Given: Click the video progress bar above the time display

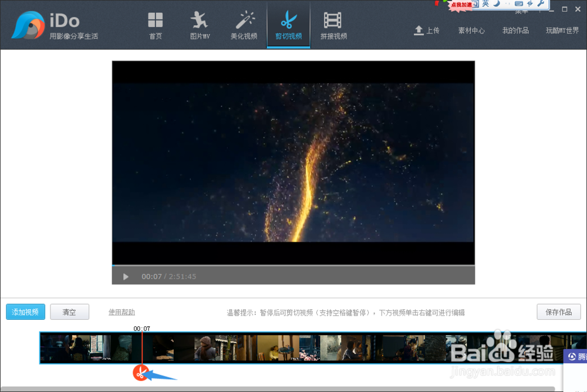Looking at the screenshot, I should 293,265.
